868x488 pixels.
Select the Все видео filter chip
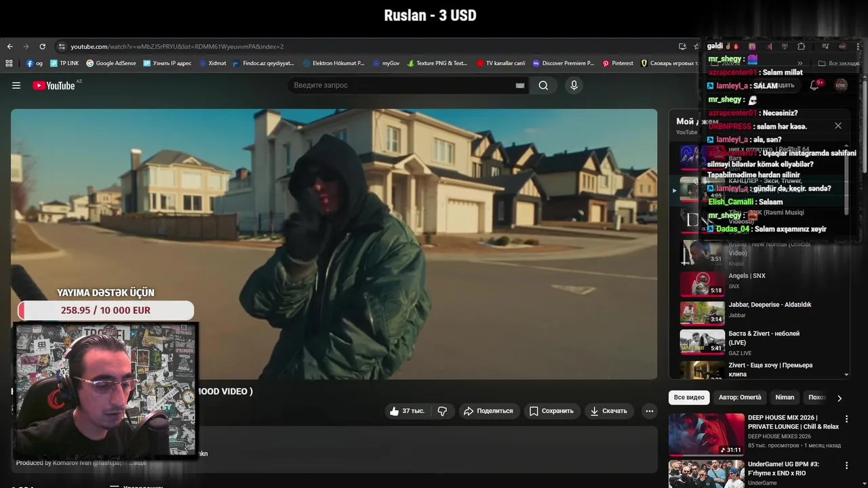[x=689, y=397]
